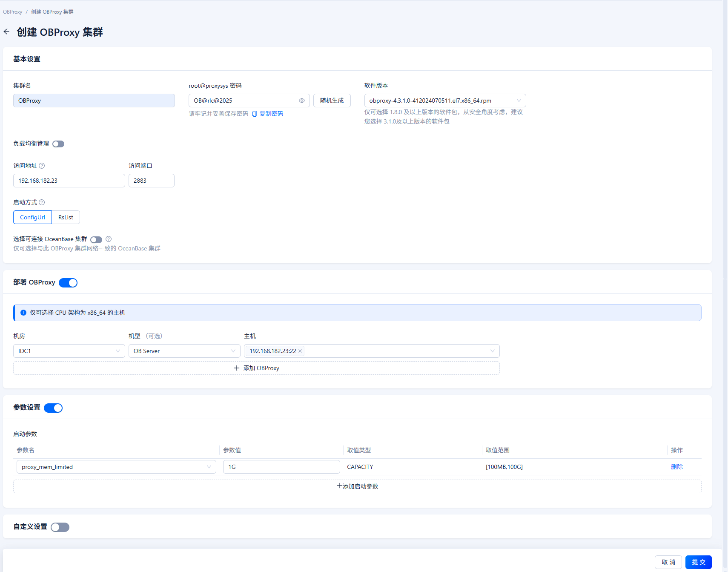The width and height of the screenshot is (728, 572).
Task: Click 添加 OBProxy button
Action: pyautogui.click(x=256, y=368)
